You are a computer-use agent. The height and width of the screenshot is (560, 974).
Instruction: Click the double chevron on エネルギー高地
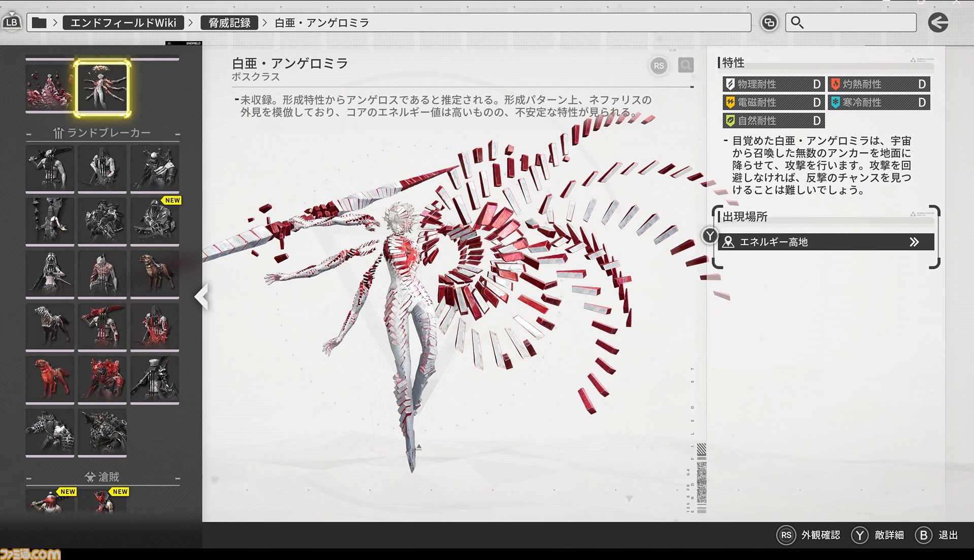coord(914,242)
